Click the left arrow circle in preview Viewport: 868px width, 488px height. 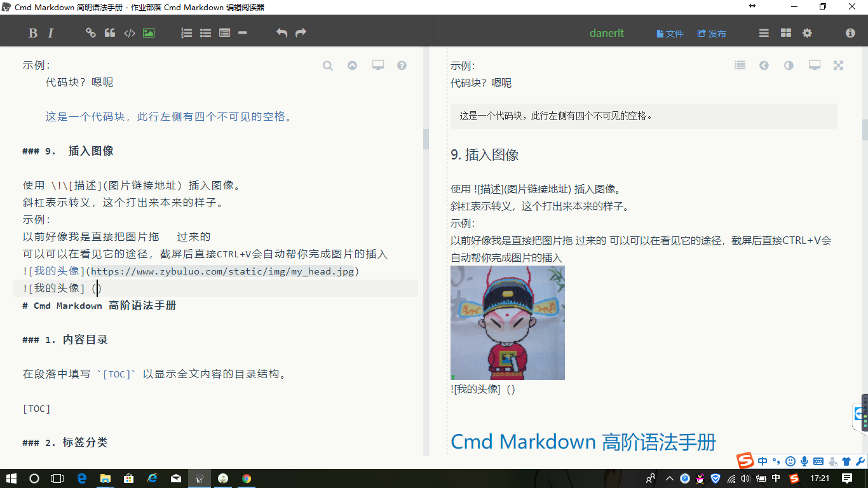(764, 65)
